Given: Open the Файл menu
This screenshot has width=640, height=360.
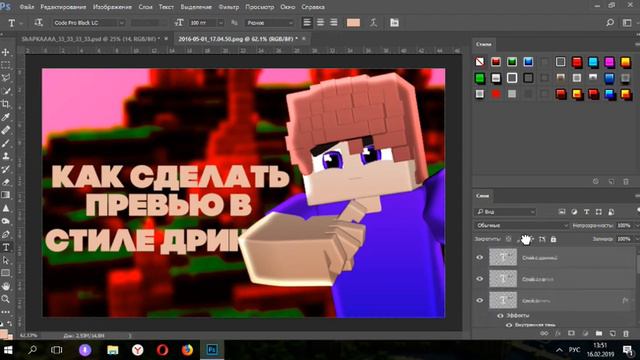Looking at the screenshot, I should coord(27,7).
